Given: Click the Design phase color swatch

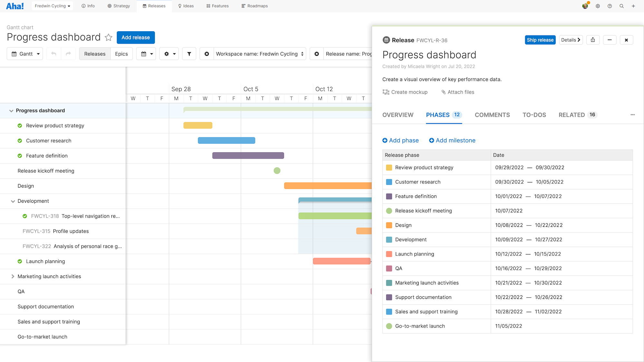Looking at the screenshot, I should click(388, 225).
